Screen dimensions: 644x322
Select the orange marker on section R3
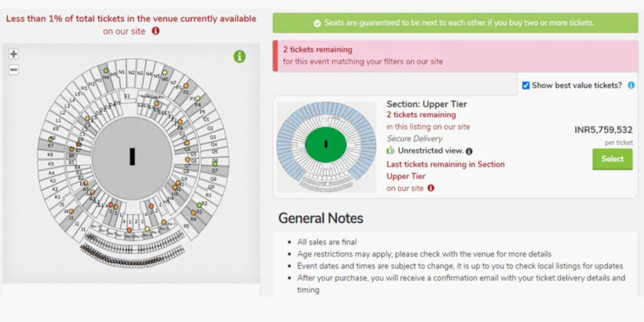(194, 213)
